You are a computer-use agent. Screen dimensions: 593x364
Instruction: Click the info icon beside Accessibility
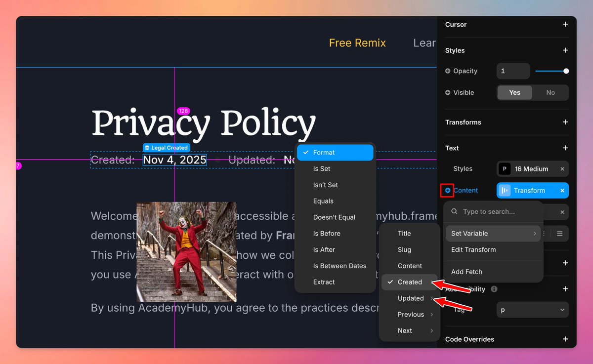493,289
